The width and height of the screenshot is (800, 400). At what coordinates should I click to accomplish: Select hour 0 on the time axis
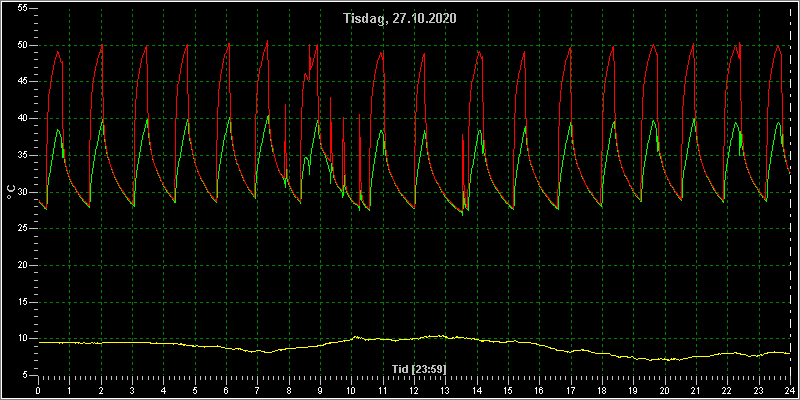38,390
